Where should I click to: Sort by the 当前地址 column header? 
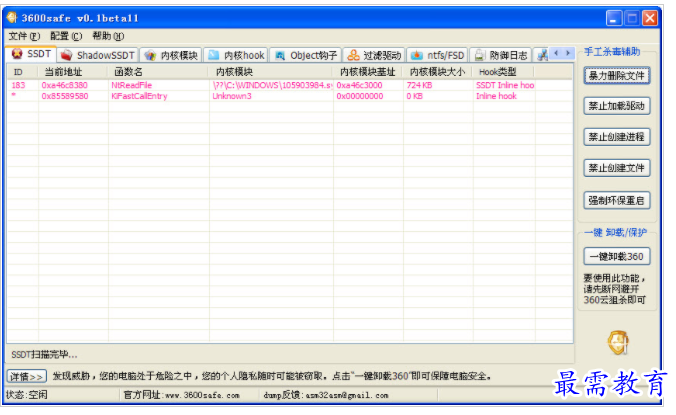pos(73,72)
